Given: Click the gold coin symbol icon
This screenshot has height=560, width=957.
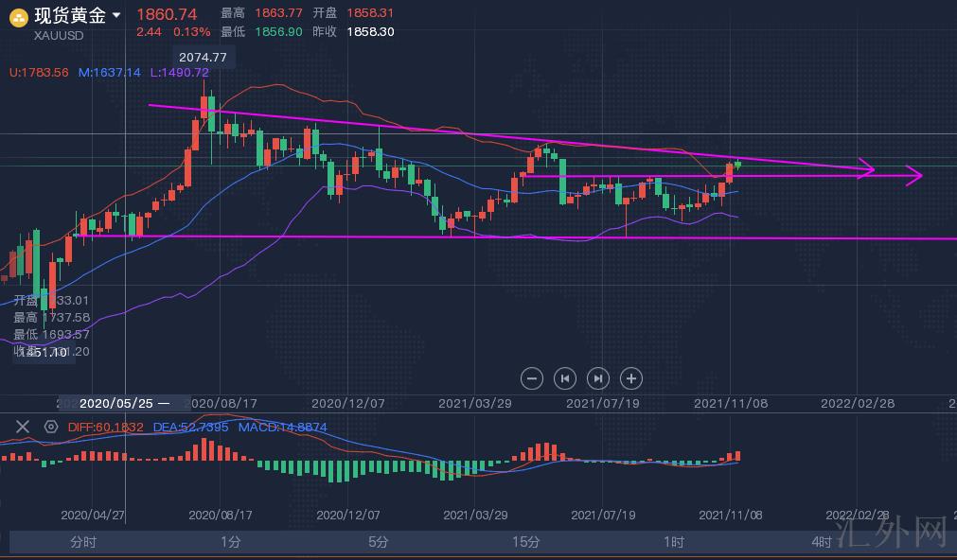Looking at the screenshot, I should pos(18,16).
